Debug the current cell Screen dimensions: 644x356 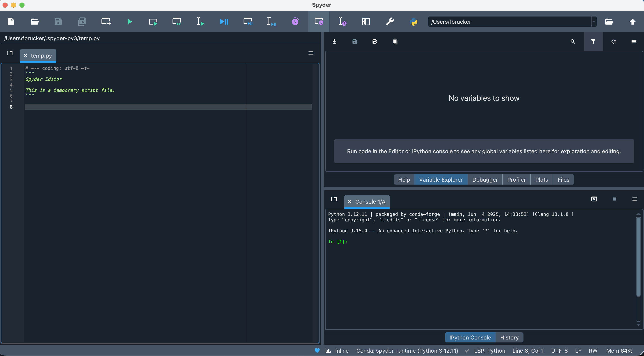click(248, 22)
